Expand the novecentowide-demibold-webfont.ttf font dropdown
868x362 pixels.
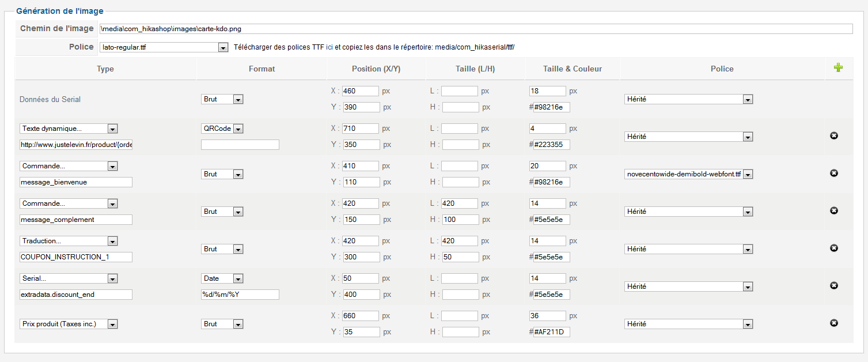click(748, 174)
